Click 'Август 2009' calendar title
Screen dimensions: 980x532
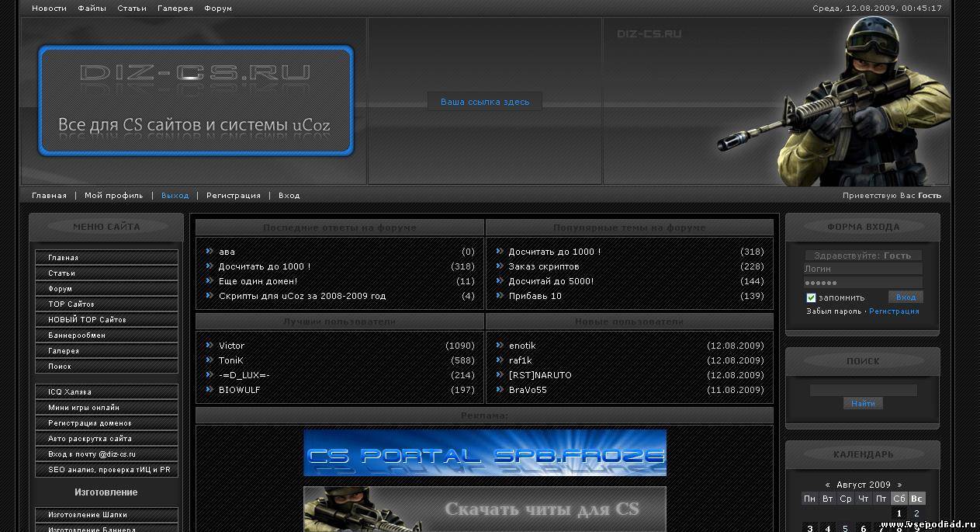coord(863,485)
